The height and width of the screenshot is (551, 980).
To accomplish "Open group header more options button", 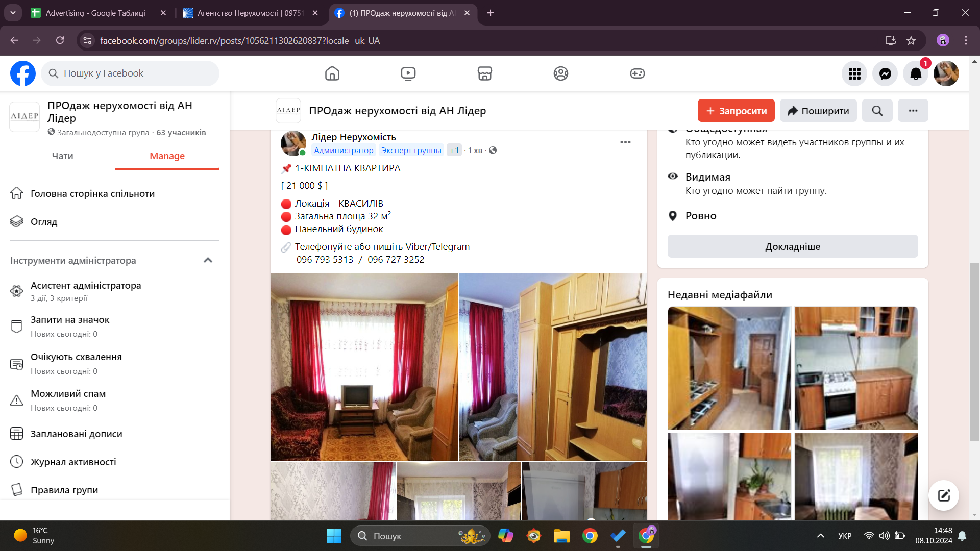I will point(913,111).
